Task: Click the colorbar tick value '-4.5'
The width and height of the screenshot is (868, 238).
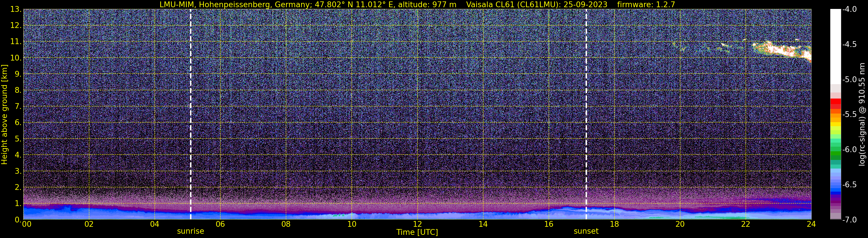Action: point(849,44)
